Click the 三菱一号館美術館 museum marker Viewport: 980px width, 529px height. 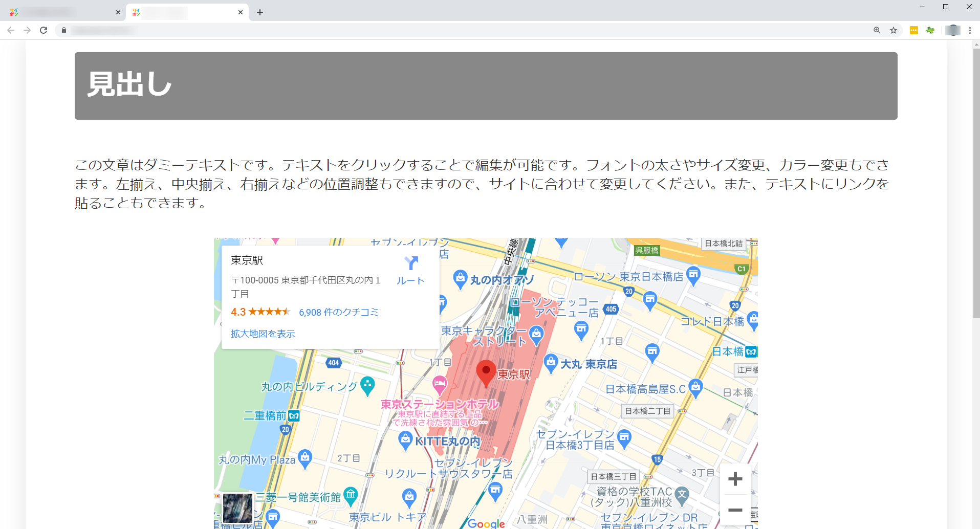351,496
